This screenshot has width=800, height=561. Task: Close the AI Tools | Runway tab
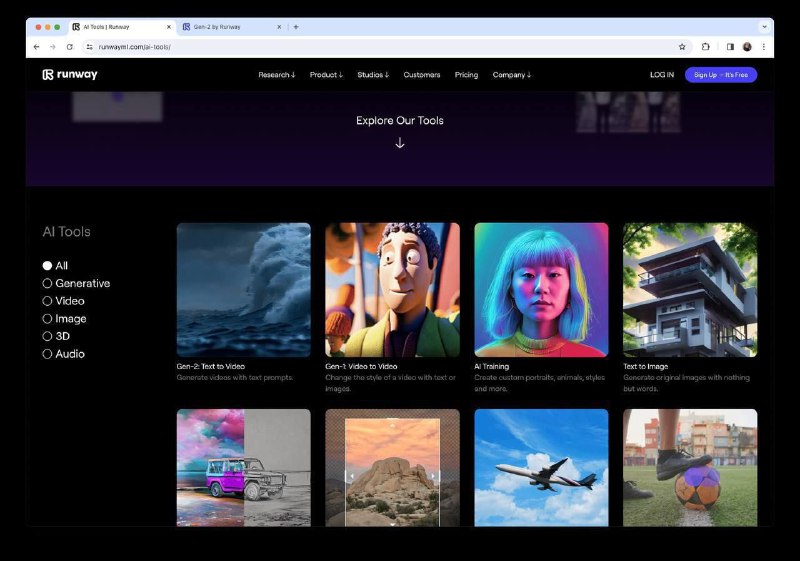point(169,27)
